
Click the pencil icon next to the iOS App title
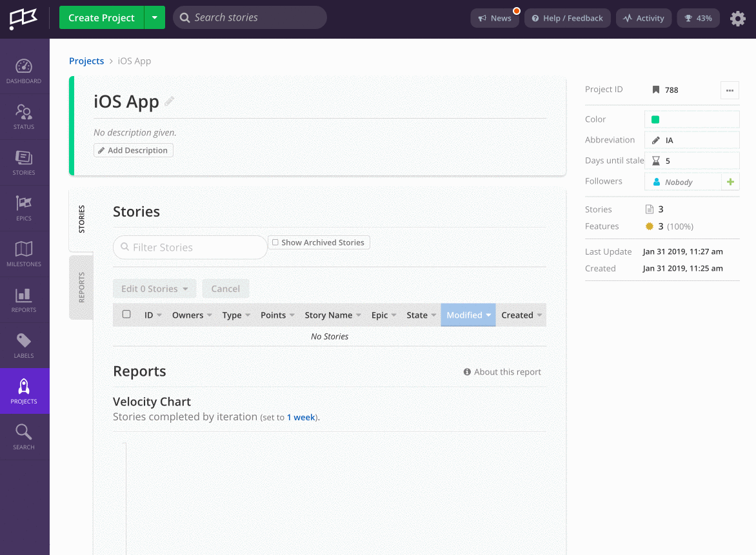[x=169, y=101]
